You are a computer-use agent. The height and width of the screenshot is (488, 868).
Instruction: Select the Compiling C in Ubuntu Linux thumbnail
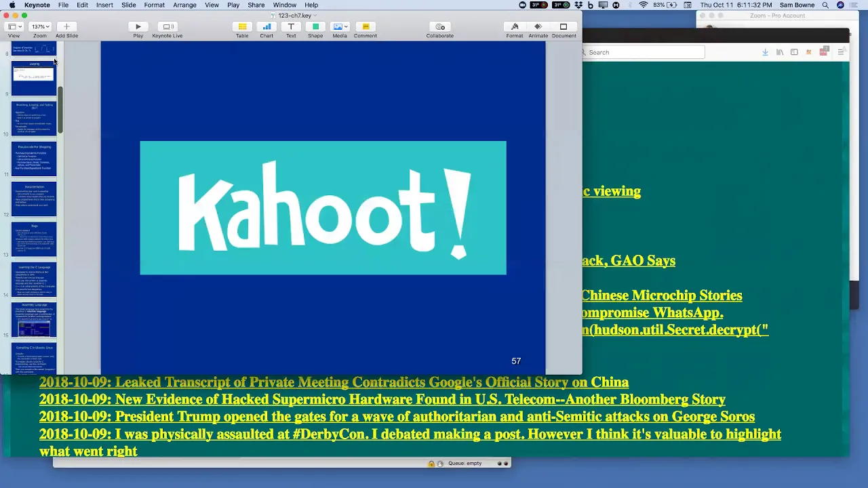click(x=34, y=359)
